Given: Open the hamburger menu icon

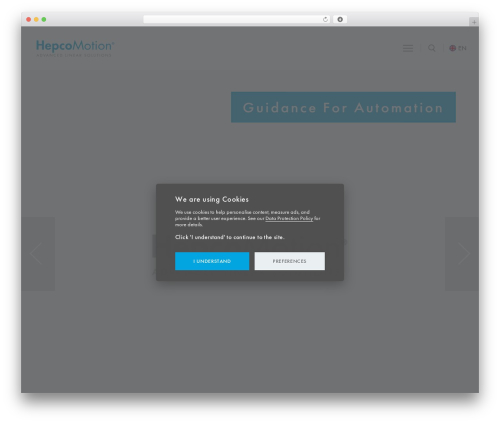Looking at the screenshot, I should click(x=408, y=48).
